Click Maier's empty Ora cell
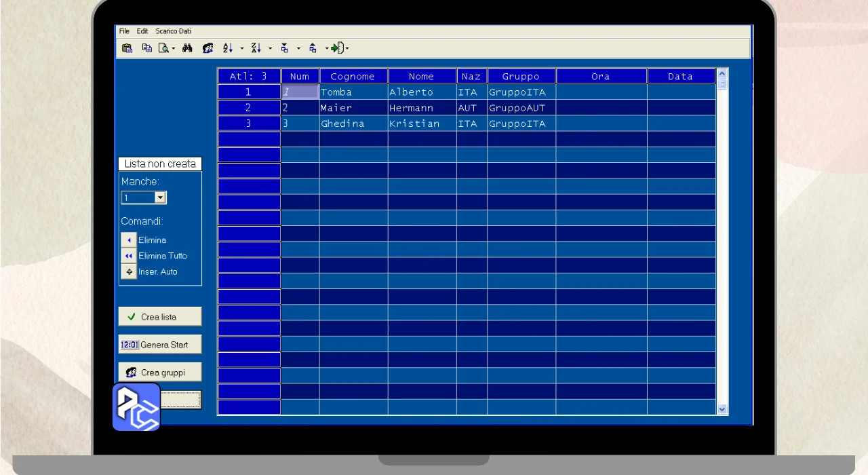The width and height of the screenshot is (868, 475). 601,107
